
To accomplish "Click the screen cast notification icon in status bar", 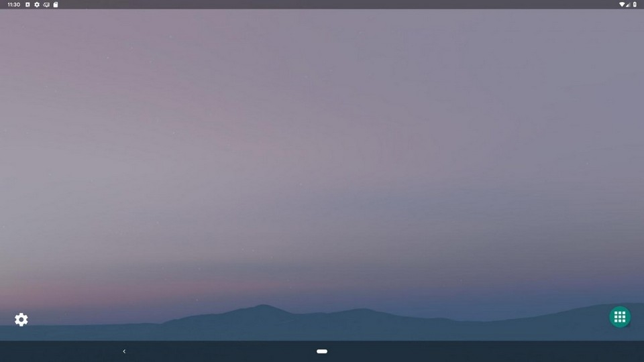I will (x=46, y=5).
